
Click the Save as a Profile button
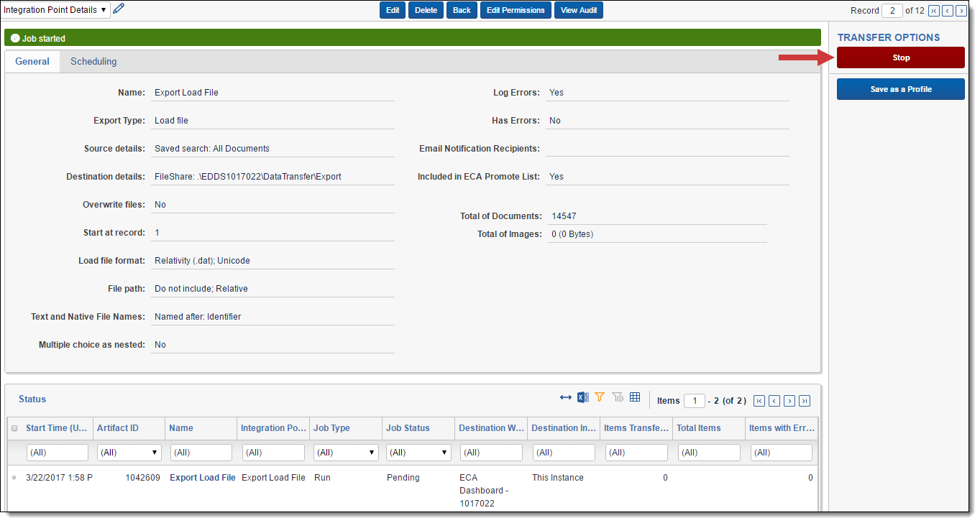(900, 90)
